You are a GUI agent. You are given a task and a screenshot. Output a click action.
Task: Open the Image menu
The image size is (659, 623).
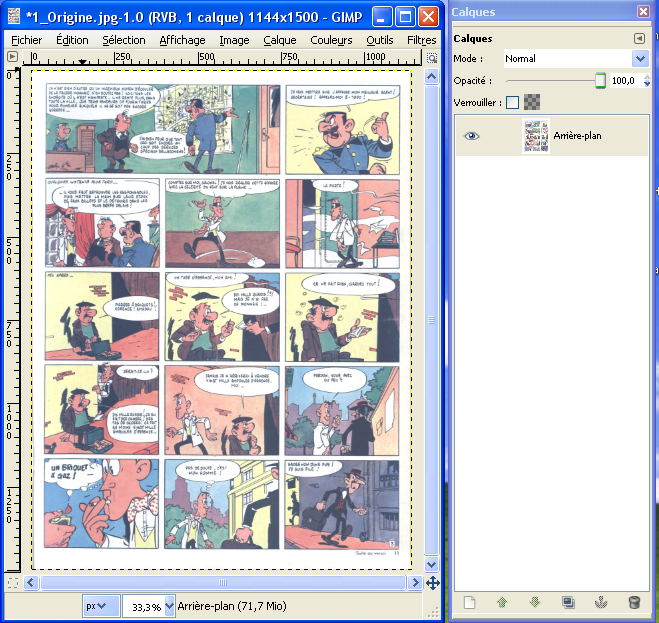[x=234, y=40]
